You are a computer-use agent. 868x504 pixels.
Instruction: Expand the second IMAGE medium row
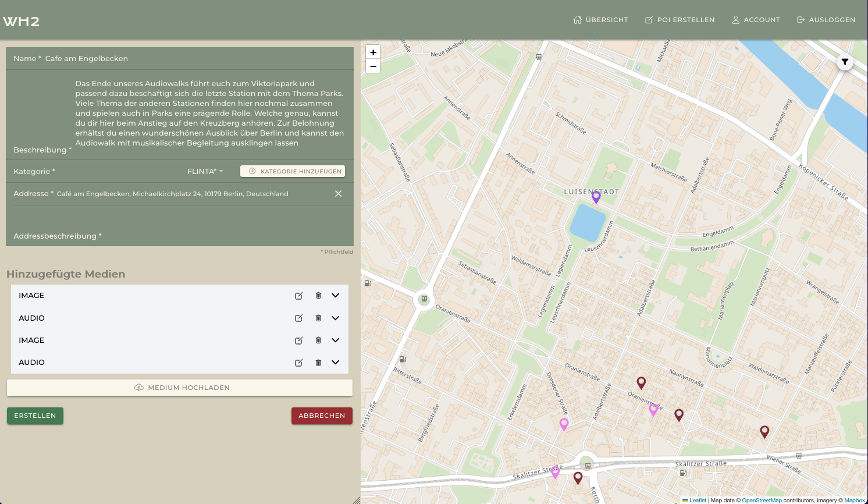(x=336, y=340)
